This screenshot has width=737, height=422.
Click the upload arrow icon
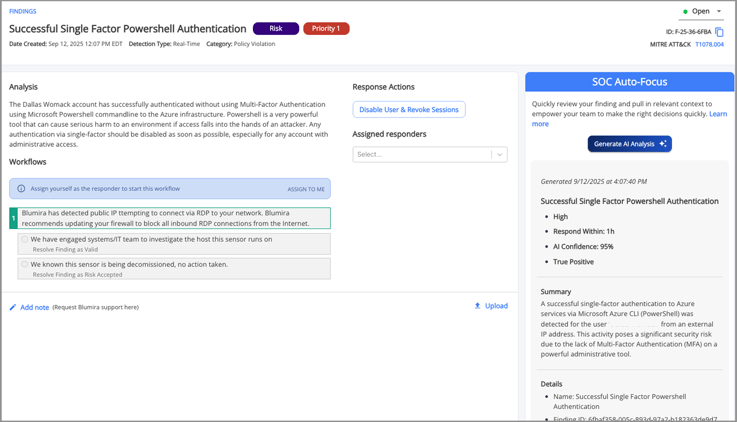[477, 306]
